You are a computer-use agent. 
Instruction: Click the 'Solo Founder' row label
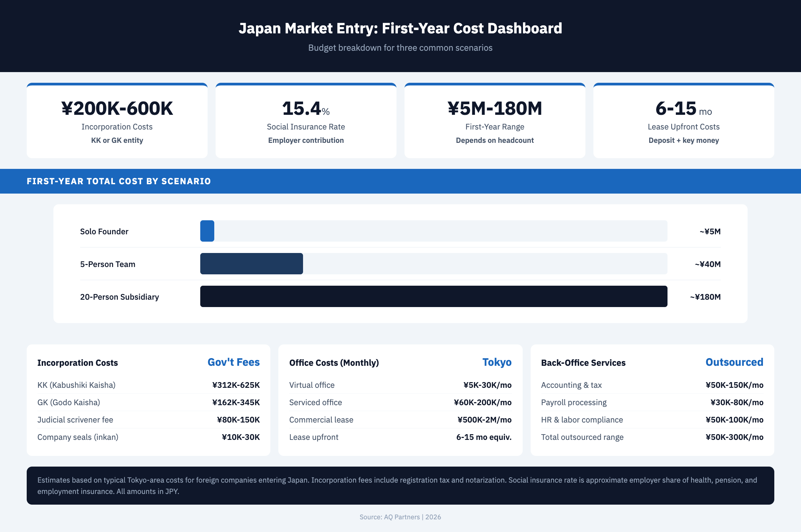point(104,231)
